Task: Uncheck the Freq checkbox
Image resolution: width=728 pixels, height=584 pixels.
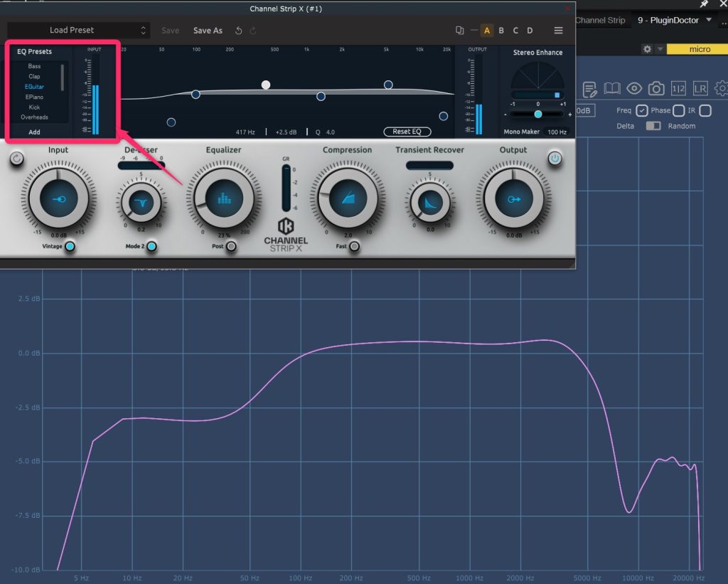Action: tap(642, 110)
